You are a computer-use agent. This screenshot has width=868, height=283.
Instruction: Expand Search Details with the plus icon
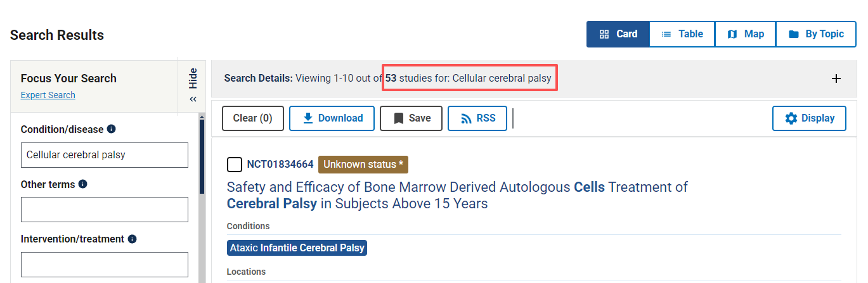pyautogui.click(x=836, y=79)
